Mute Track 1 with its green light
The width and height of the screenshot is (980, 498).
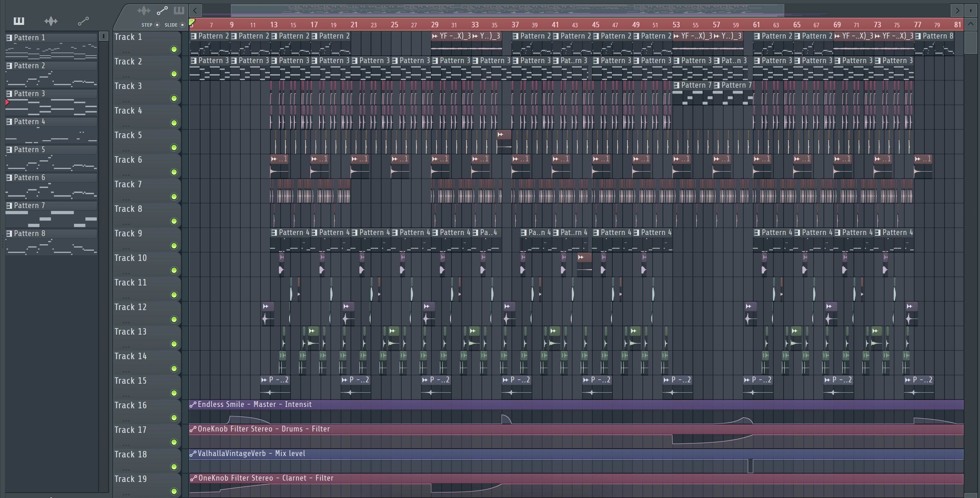pos(174,49)
